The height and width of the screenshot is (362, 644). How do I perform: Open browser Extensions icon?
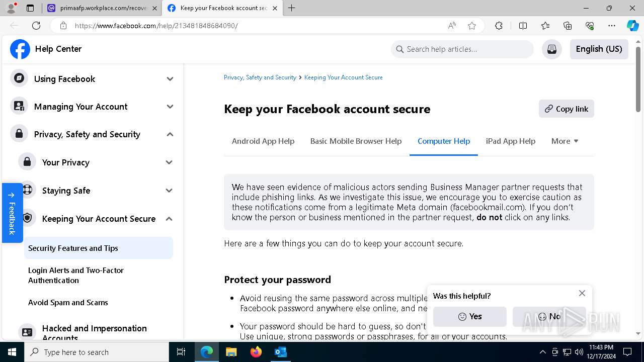click(499, 26)
